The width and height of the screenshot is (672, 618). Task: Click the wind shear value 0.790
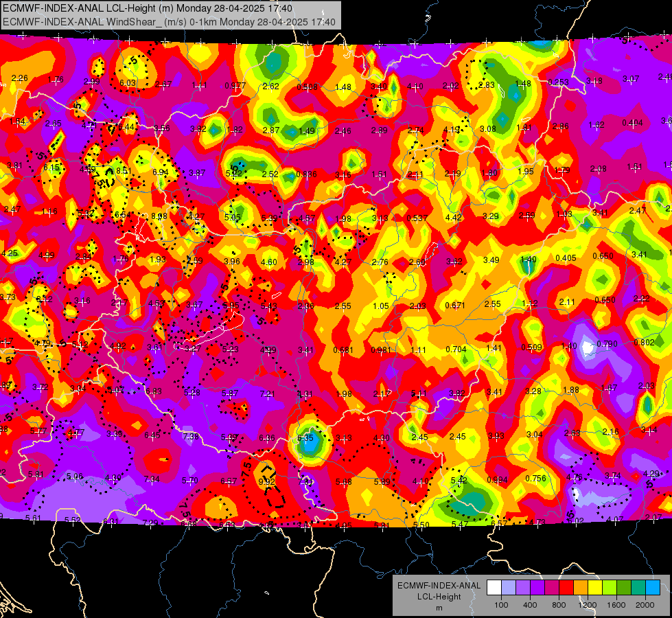607,344
